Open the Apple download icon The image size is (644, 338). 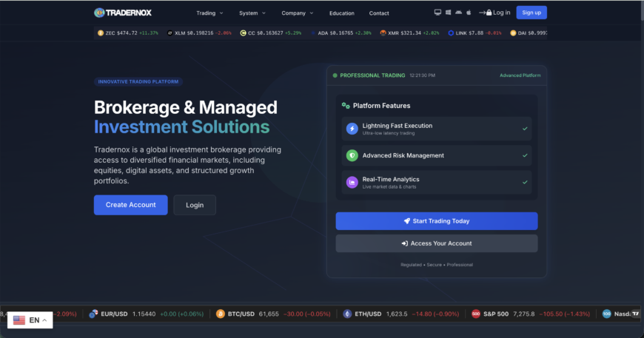click(469, 13)
